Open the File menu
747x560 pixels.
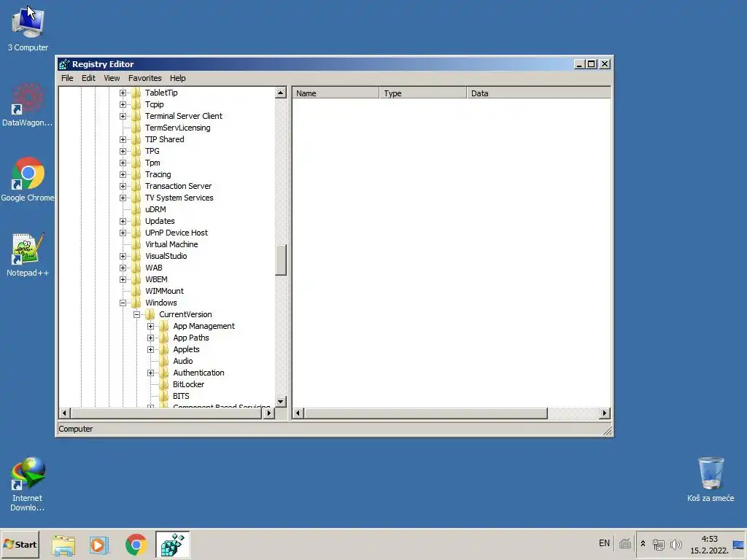(x=67, y=78)
